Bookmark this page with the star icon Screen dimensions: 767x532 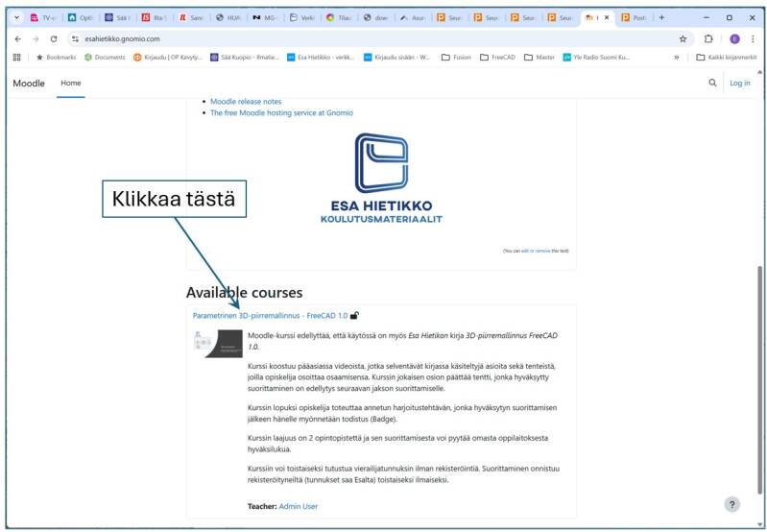[683, 39]
